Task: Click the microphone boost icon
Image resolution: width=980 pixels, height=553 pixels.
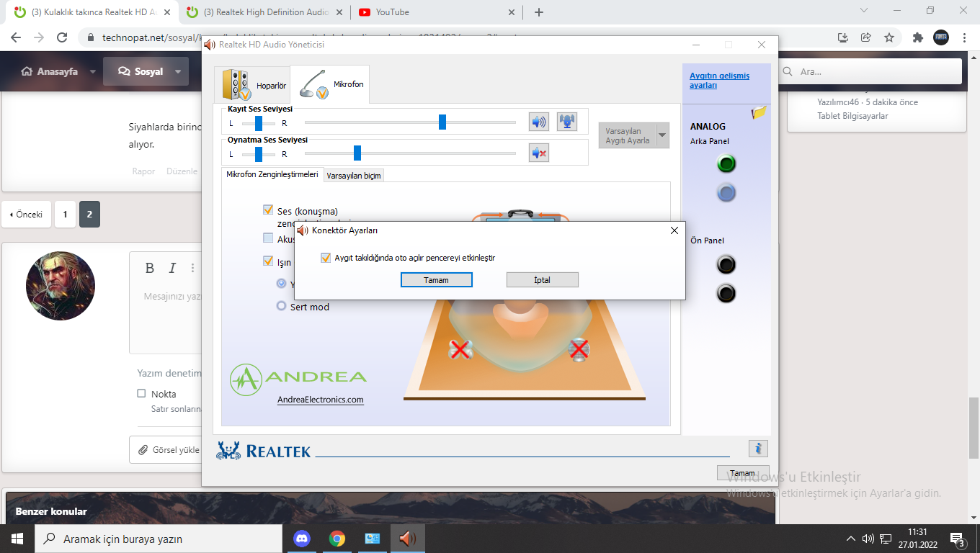Action: click(x=567, y=122)
